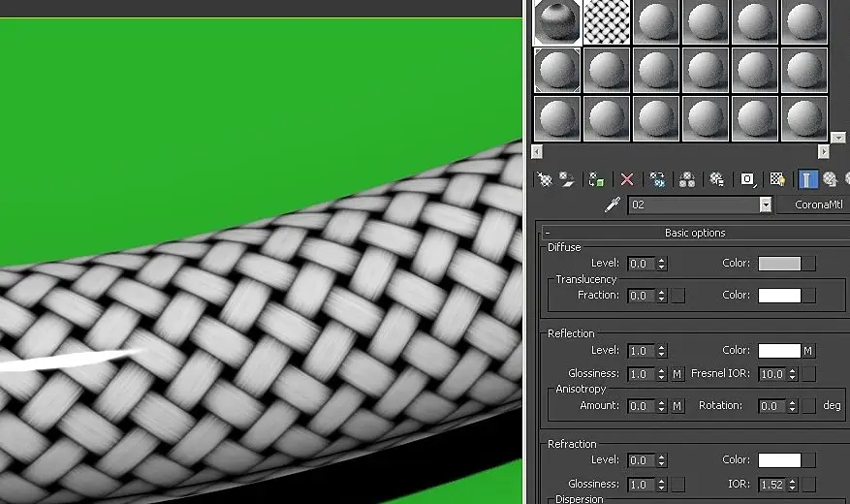Click the M map button beside Anisotropy Amount
The image size is (850, 504).
(677, 406)
